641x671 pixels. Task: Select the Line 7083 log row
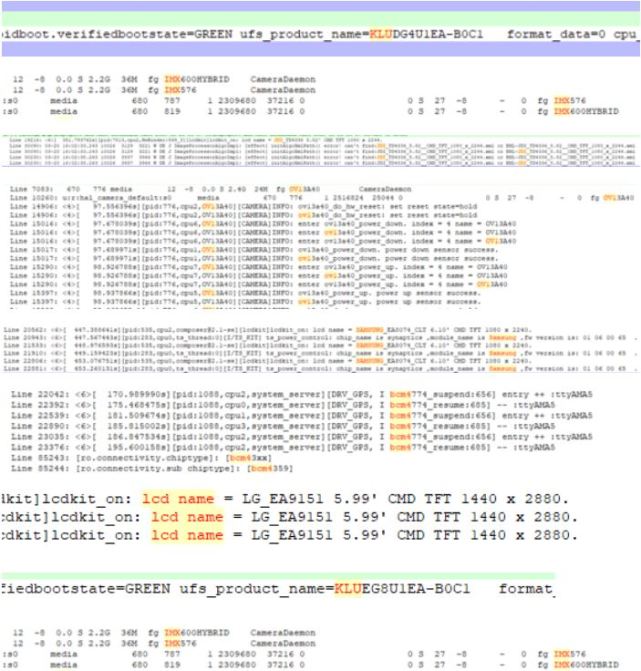tap(211, 189)
